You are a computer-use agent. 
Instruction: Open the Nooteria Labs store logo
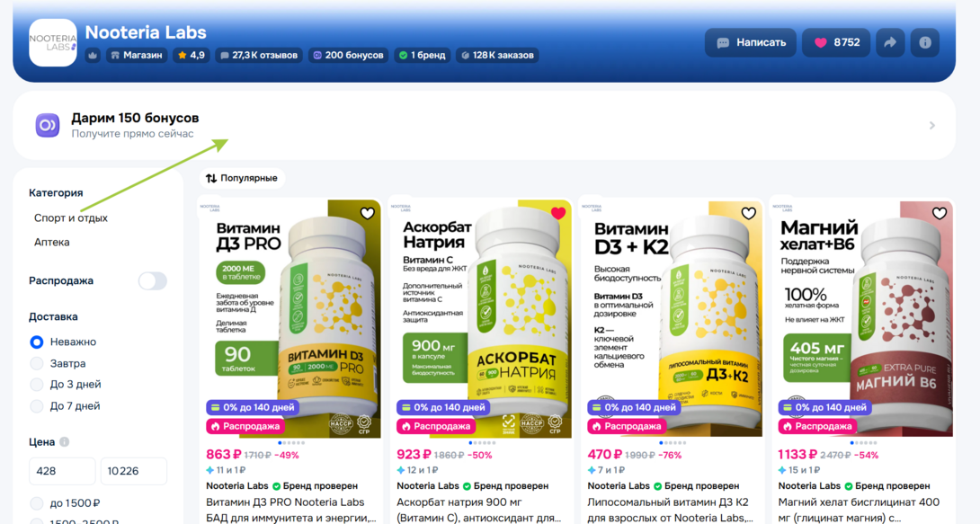click(53, 42)
